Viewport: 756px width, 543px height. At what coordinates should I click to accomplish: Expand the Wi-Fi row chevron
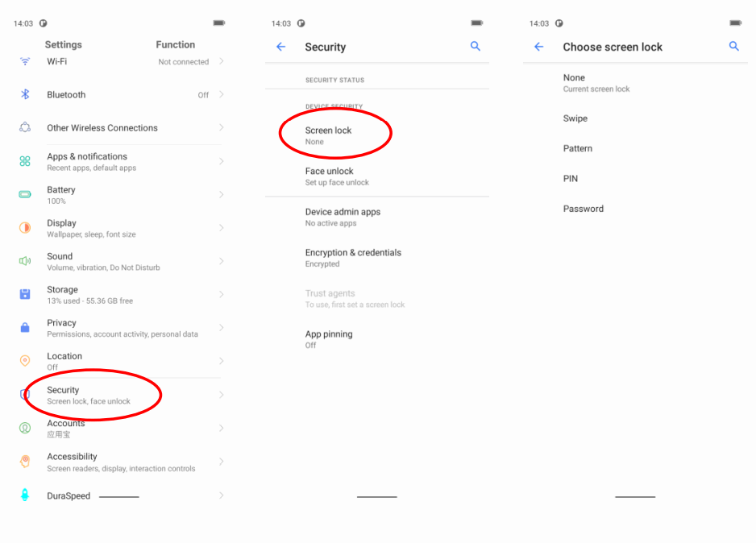pos(222,61)
